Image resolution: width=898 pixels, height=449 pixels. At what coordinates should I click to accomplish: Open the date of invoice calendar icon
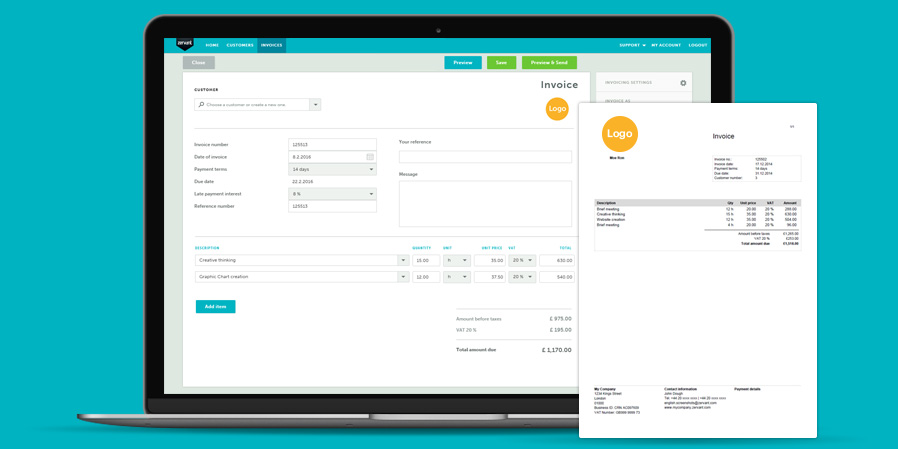[x=370, y=157]
